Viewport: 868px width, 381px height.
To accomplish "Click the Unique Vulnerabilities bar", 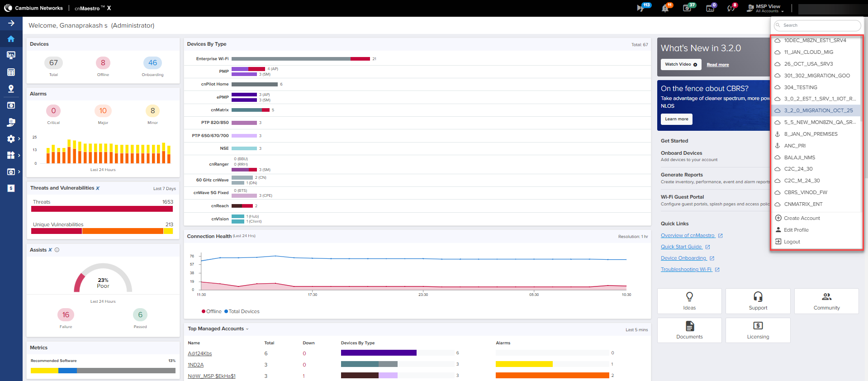I will (x=102, y=231).
